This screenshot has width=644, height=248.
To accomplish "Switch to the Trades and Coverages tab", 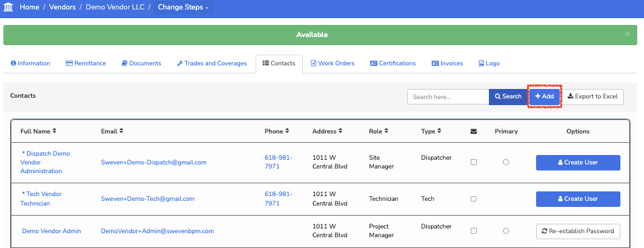I will 212,63.
